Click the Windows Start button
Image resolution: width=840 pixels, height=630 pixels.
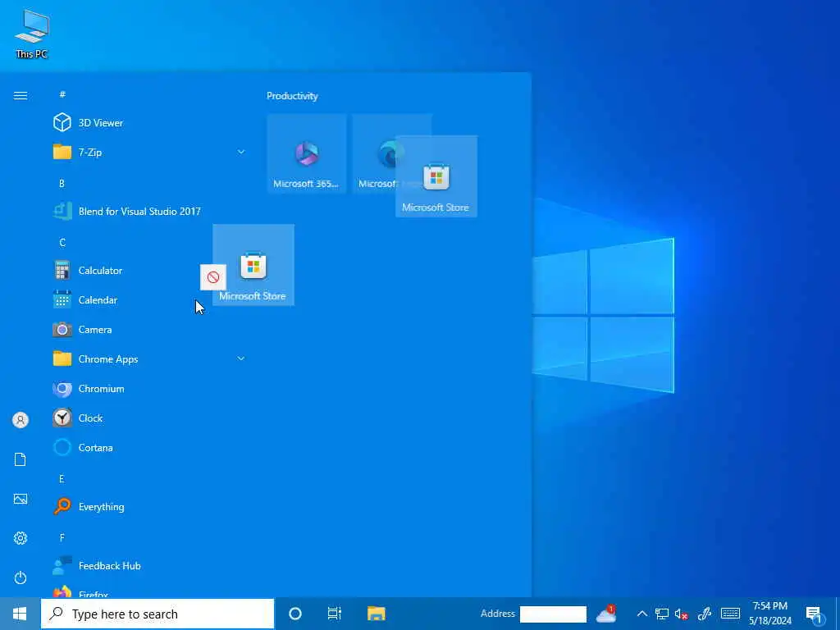[x=20, y=614]
